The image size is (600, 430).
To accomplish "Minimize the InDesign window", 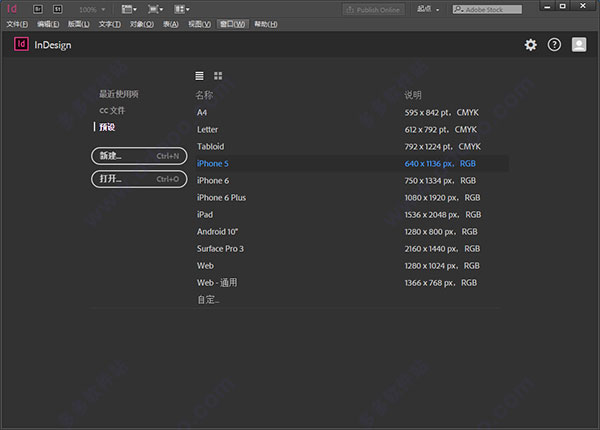I will click(x=547, y=7).
